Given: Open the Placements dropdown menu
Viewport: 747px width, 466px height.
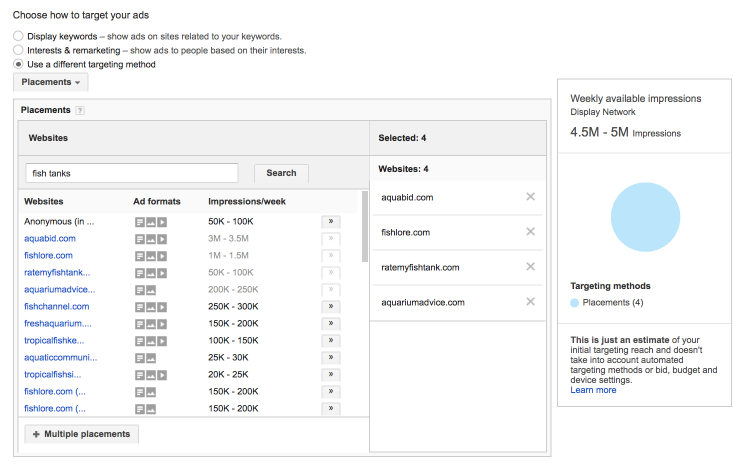Looking at the screenshot, I should click(x=51, y=82).
